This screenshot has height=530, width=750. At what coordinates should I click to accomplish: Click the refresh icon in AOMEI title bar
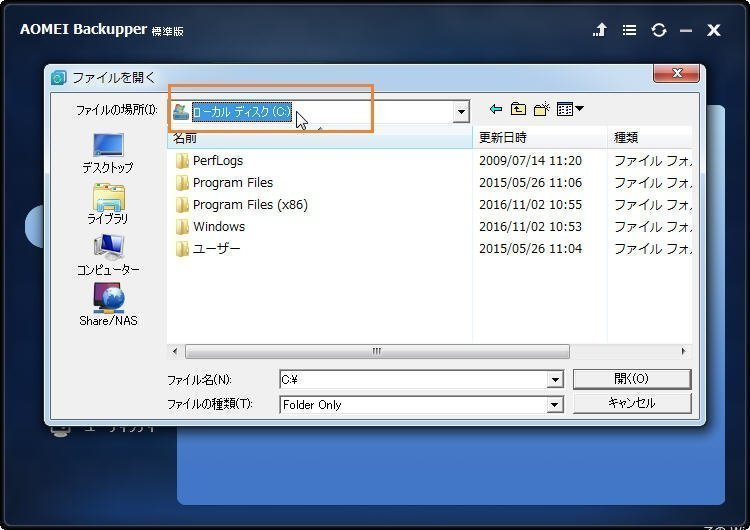659,30
